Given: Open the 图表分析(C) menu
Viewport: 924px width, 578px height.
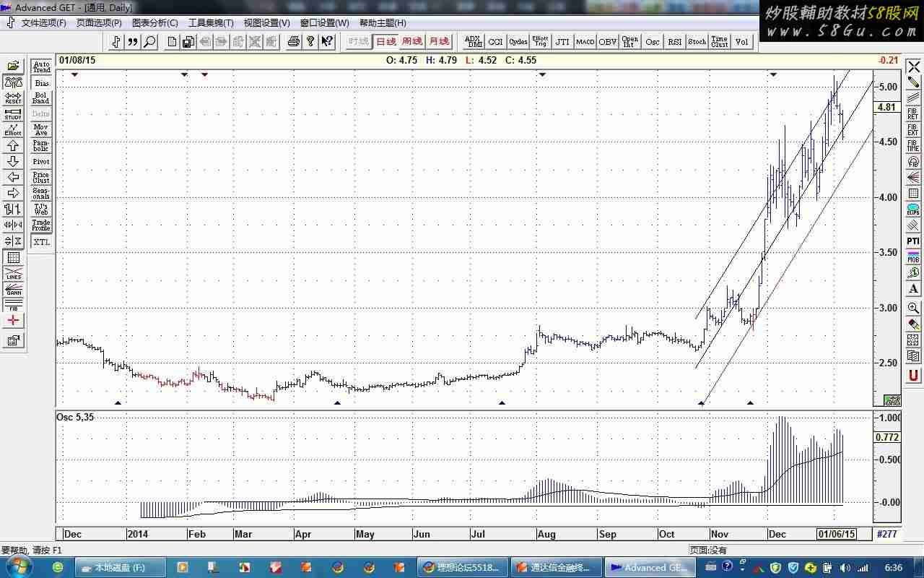Looking at the screenshot, I should (155, 23).
